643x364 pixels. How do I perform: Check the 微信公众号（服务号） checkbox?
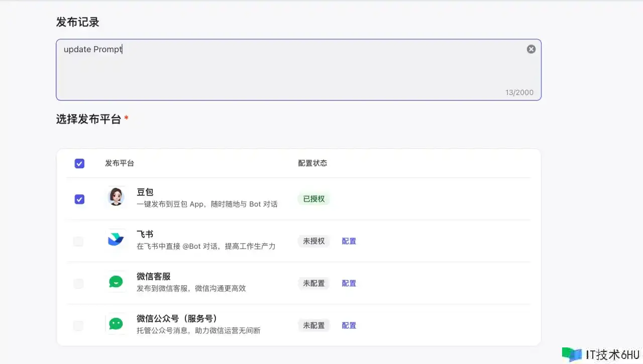coord(78,326)
